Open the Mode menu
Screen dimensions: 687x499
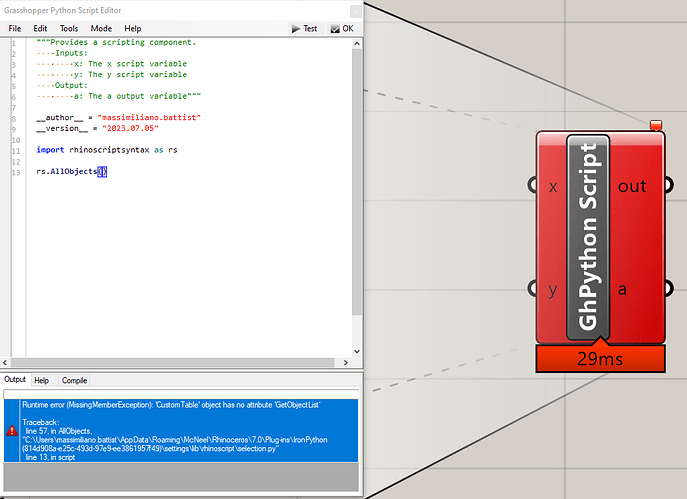101,28
